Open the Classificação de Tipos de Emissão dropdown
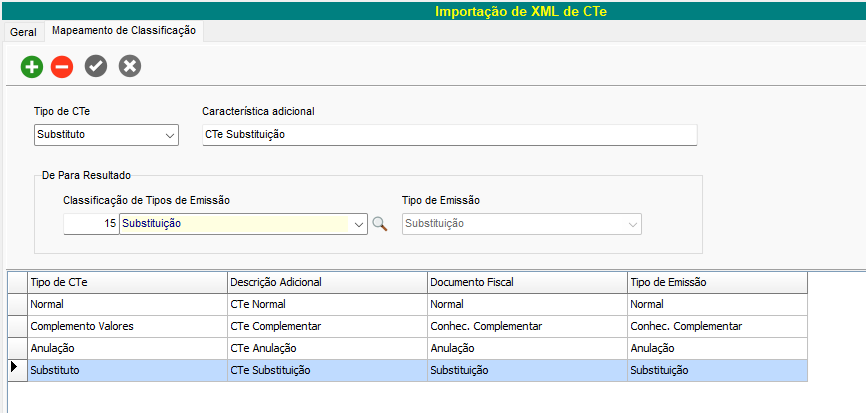866x413 pixels. tap(359, 224)
